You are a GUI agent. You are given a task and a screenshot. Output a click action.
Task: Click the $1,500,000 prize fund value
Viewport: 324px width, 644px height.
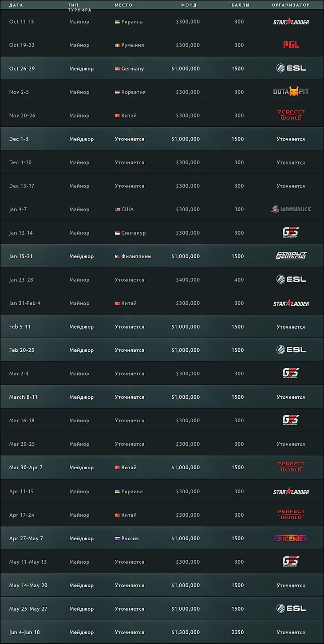186,632
